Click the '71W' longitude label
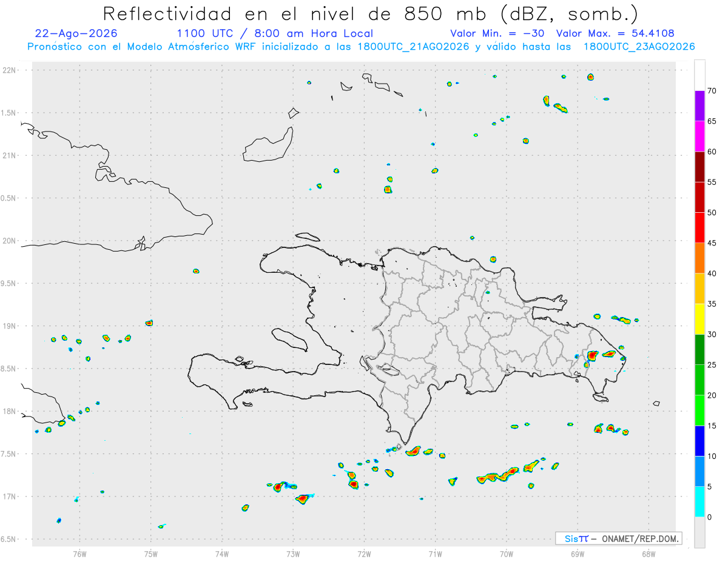 435,554
